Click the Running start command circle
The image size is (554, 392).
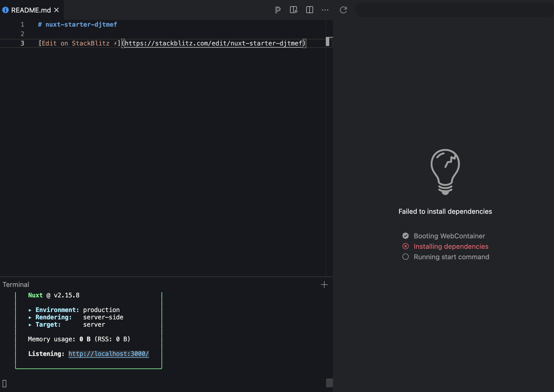coord(406,257)
